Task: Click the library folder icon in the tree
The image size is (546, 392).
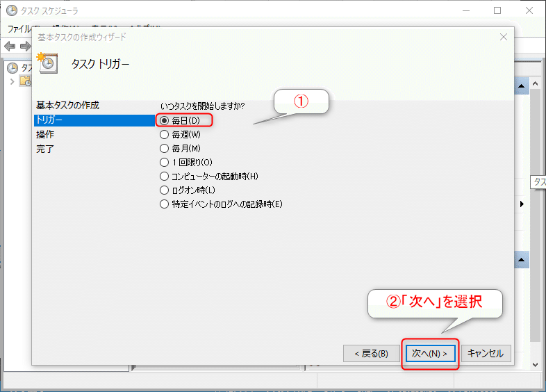Action: tap(26, 81)
